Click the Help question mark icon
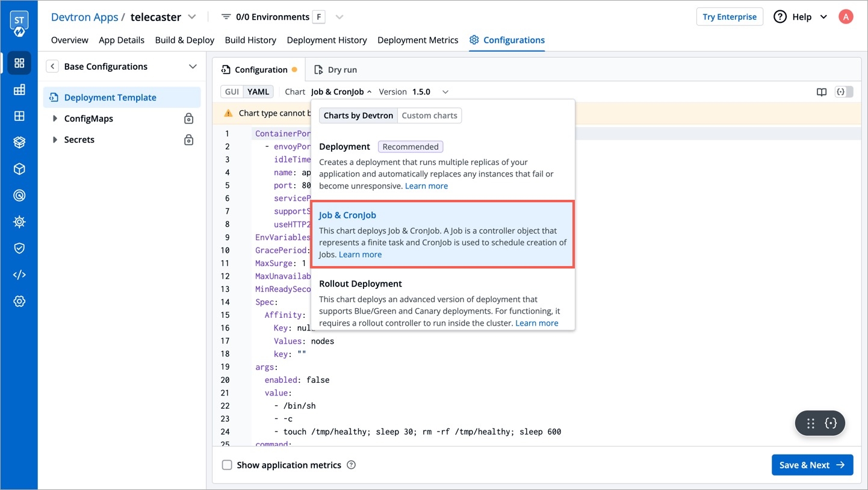Viewport: 868px width, 490px height. 780,17
